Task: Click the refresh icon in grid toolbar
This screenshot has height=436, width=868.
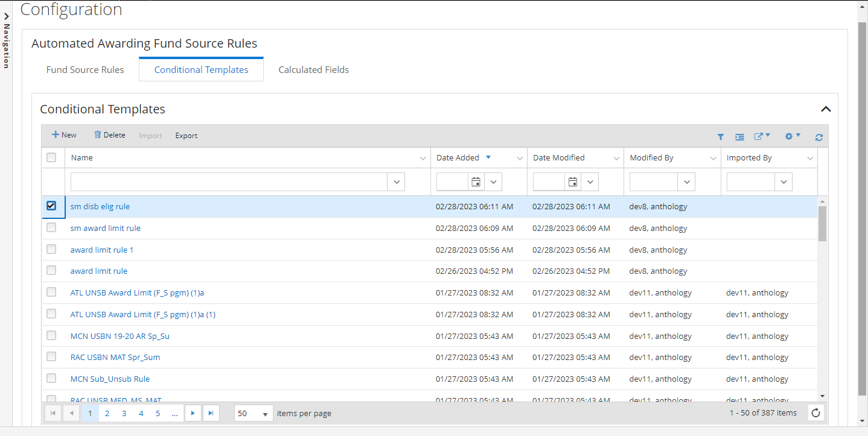Action: 819,137
